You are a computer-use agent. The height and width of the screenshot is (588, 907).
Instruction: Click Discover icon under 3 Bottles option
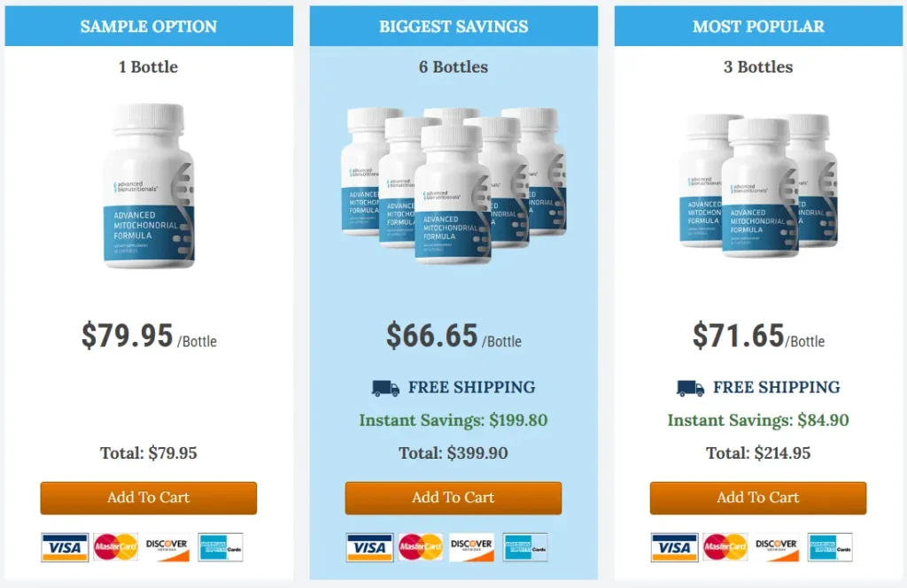click(x=776, y=547)
